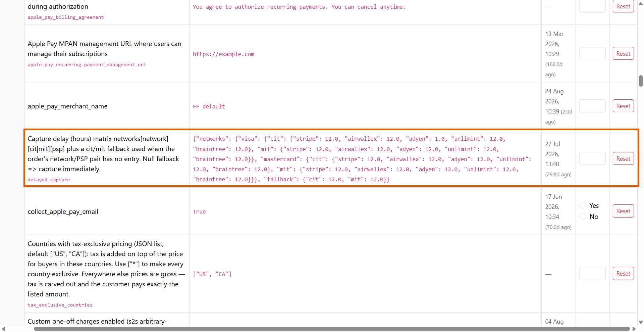Click the horizontal scrollbar's left arrow
The image size is (644, 332).
tap(3, 329)
